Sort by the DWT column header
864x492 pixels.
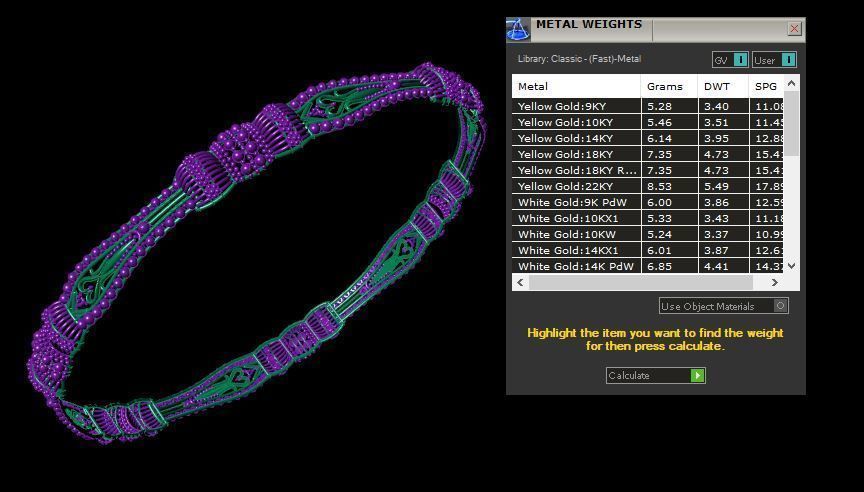(723, 86)
